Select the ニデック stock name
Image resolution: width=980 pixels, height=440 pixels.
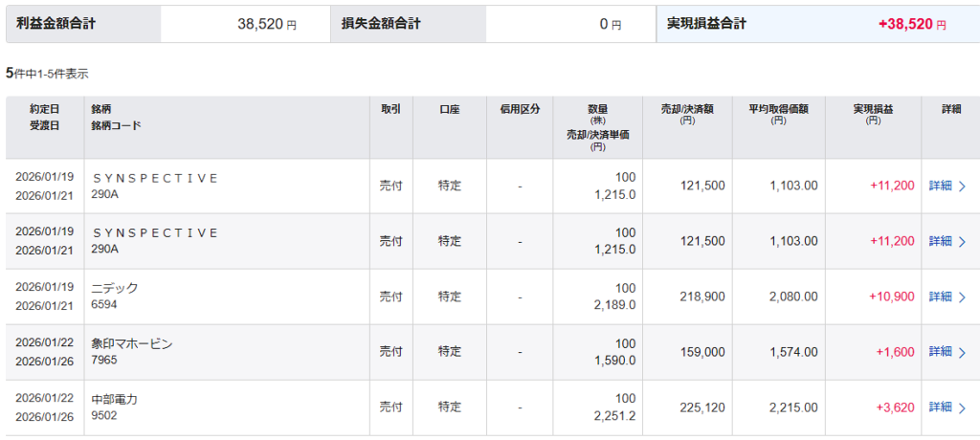click(116, 288)
